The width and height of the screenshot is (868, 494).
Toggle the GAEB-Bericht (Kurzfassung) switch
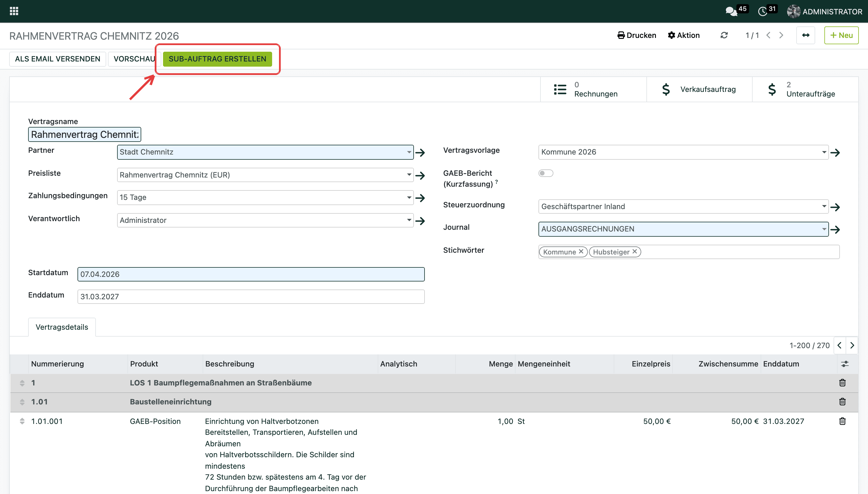point(546,173)
